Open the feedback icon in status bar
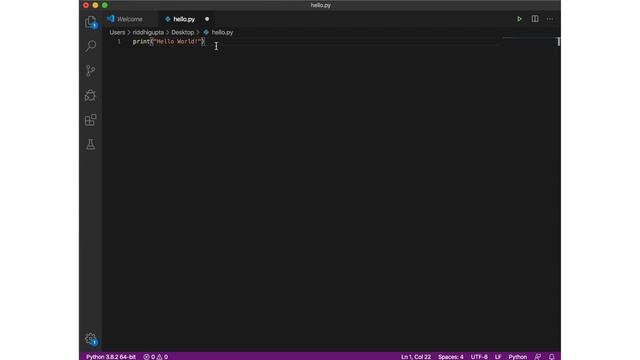The height and width of the screenshot is (360, 640). (538, 357)
